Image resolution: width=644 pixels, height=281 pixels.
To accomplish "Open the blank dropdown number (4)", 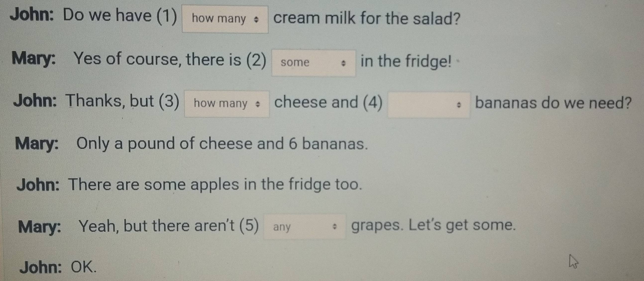I will 429,105.
